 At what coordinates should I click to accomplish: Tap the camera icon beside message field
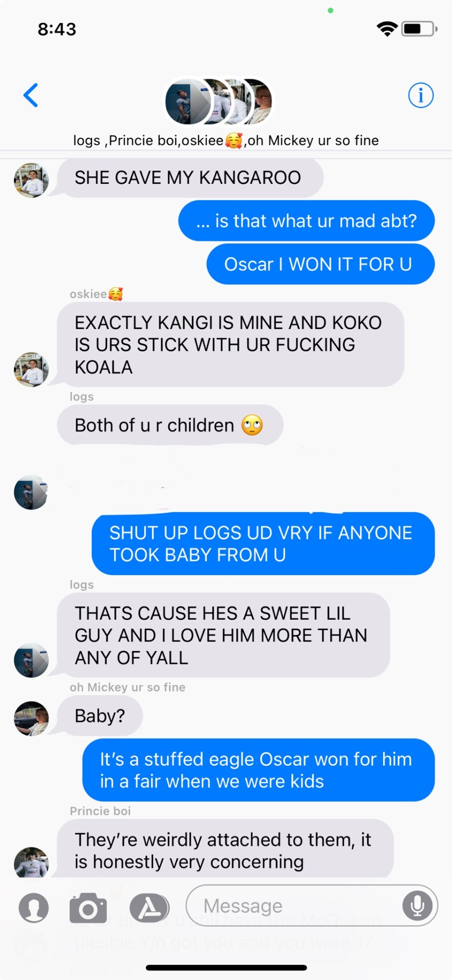pyautogui.click(x=88, y=908)
